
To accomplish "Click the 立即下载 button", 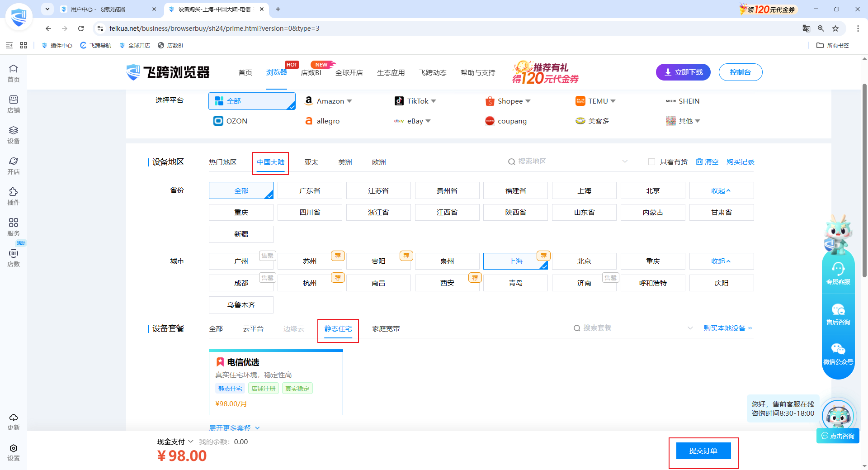I will [683, 72].
